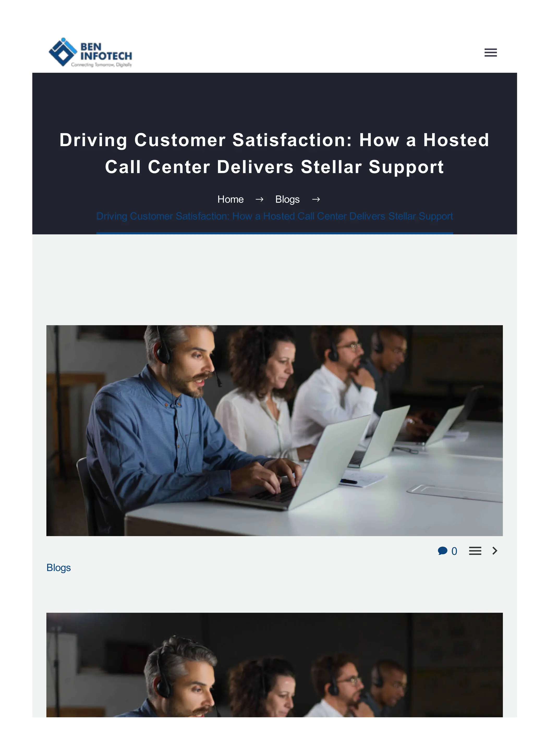Click the arrow after Home breadcrumb
The image size is (534, 756).
pos(259,199)
